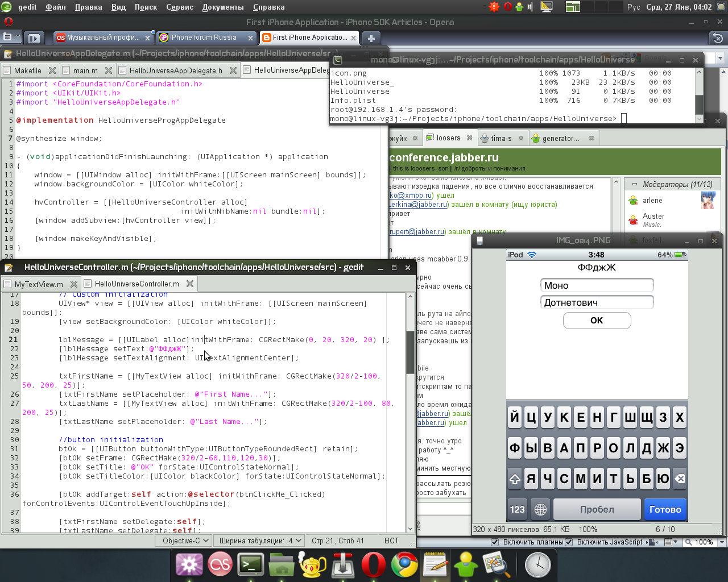Open the home folder dock icon
728x582 pixels.
(281, 564)
